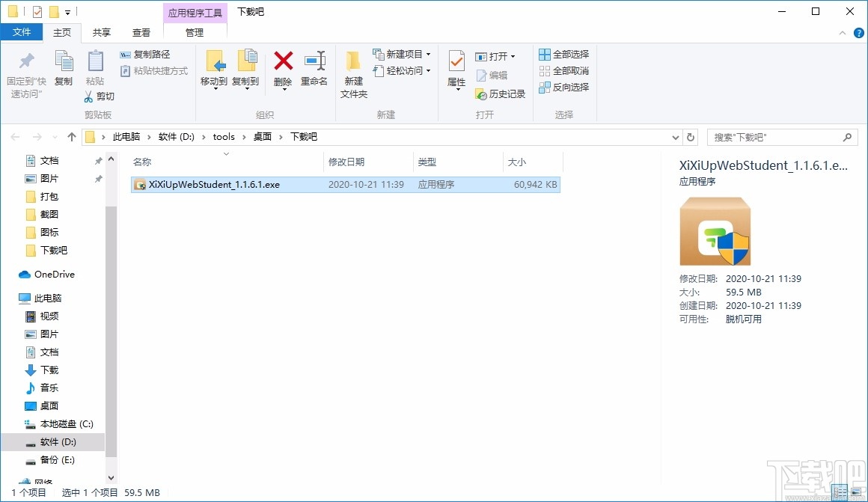Click the Edit ribbon button
This screenshot has height=502, width=868.
pyautogui.click(x=492, y=76)
